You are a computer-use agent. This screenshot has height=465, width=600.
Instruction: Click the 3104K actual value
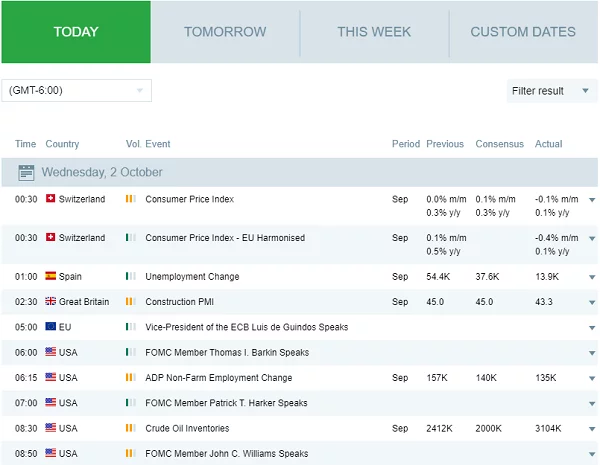point(548,428)
